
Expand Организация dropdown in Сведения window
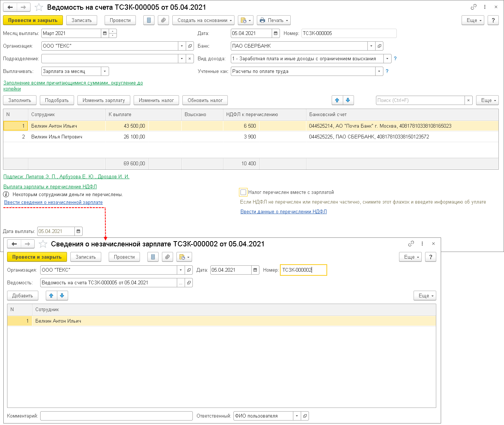tap(181, 270)
